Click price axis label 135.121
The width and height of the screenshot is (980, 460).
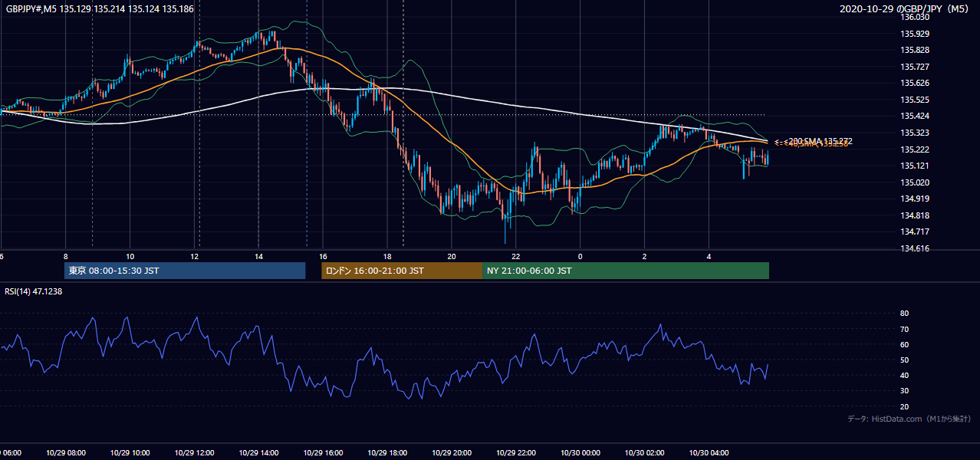(x=916, y=166)
